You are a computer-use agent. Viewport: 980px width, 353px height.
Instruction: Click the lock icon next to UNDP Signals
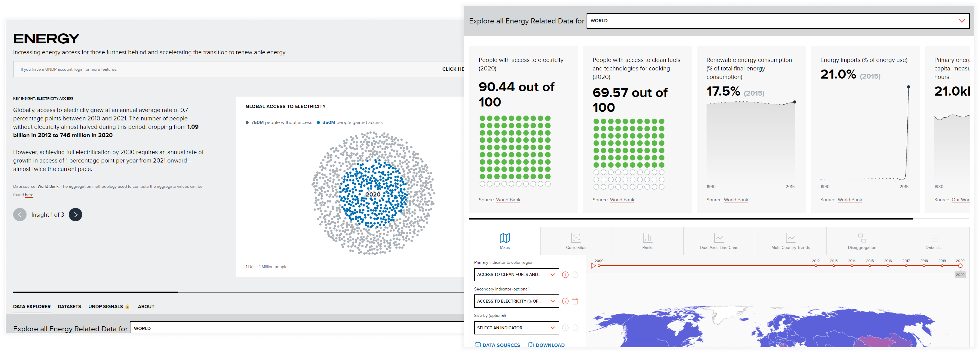(x=127, y=307)
